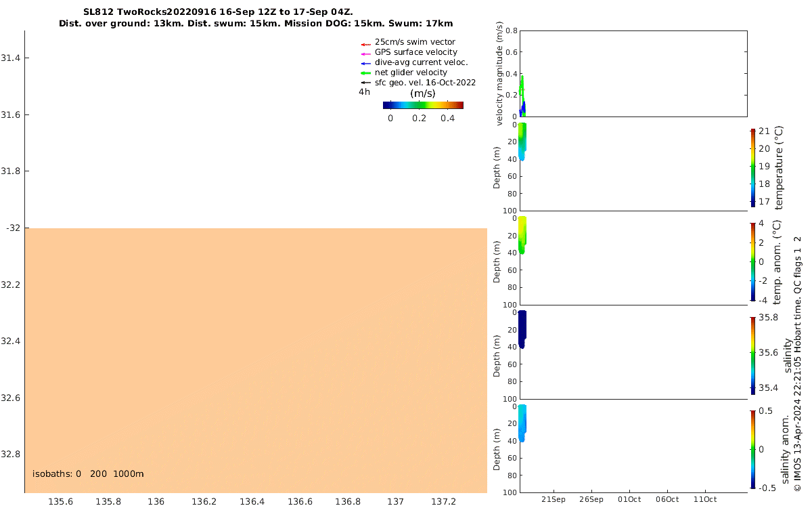
Task: Click the black sfc geo. vel. arrow
Action: (x=366, y=83)
